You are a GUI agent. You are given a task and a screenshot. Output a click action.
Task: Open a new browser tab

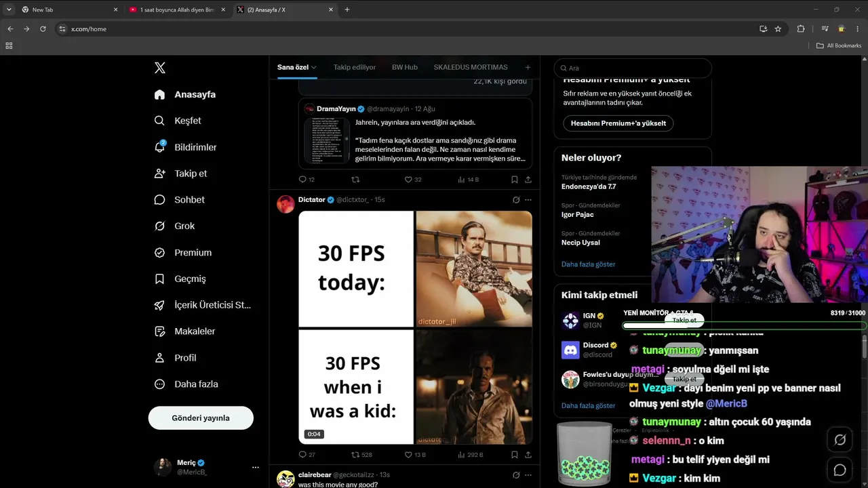(347, 9)
